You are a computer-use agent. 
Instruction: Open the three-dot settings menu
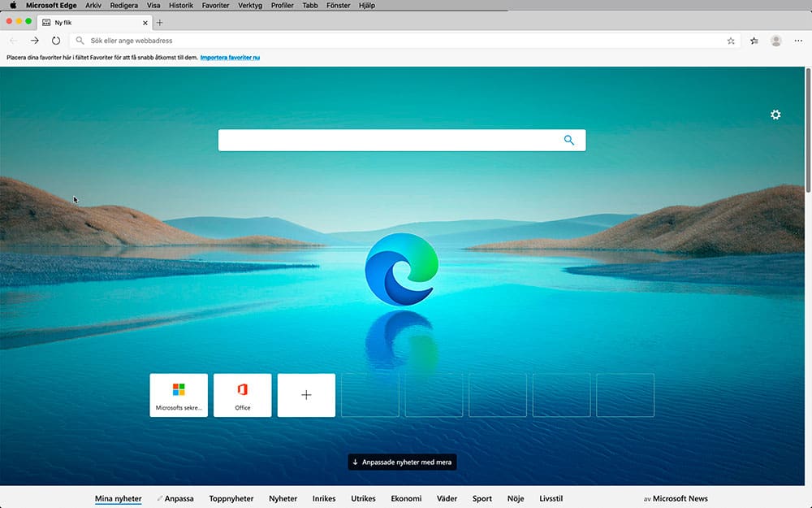[798, 41]
